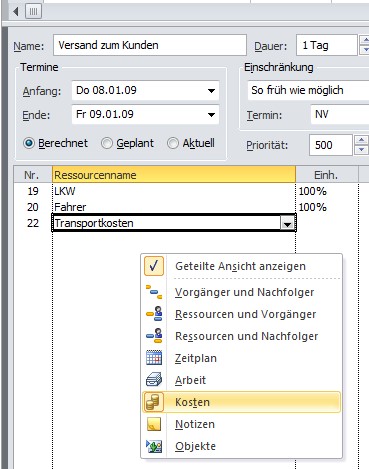
Task: Click the Kosten coins icon
Action: click(x=154, y=402)
